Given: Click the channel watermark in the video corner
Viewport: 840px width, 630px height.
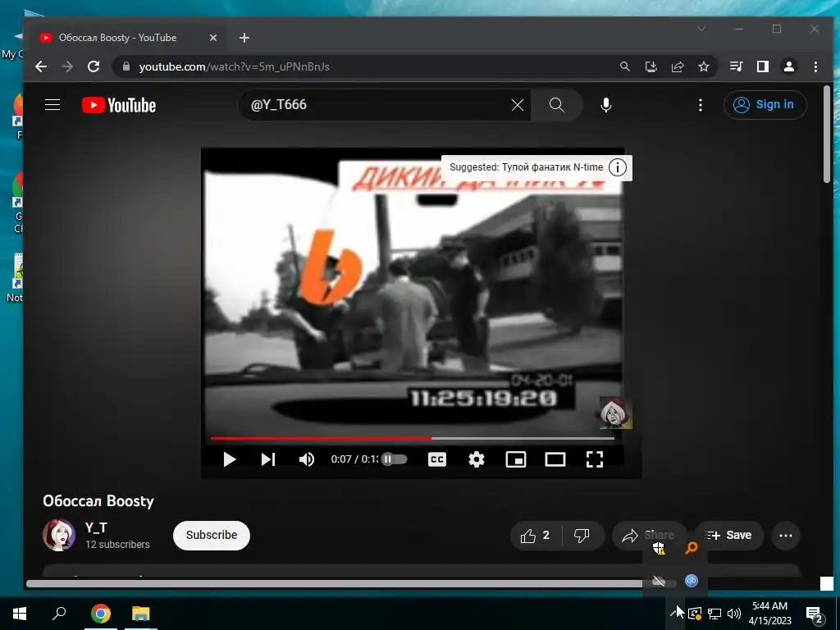Looking at the screenshot, I should coord(615,413).
